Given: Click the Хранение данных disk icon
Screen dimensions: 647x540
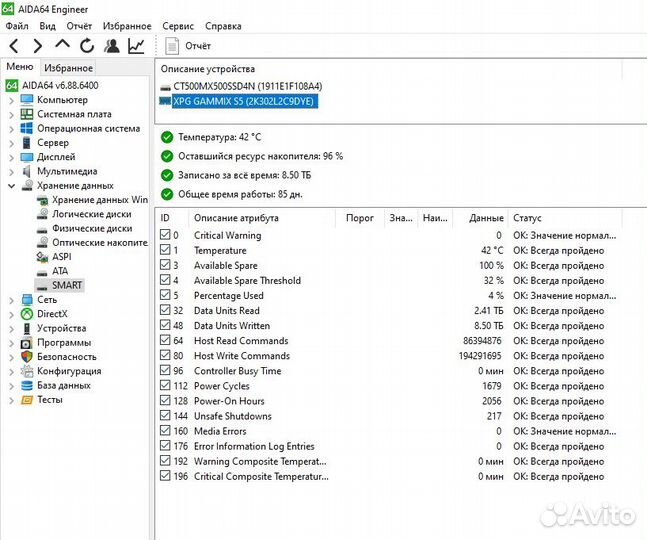Looking at the screenshot, I should point(27,185).
